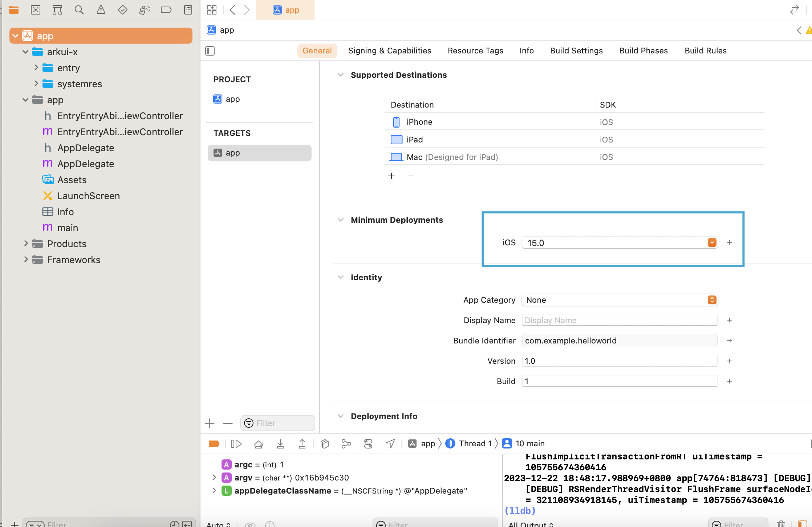Click the add destination button
Screen dimensions: 812x527
[391, 176]
